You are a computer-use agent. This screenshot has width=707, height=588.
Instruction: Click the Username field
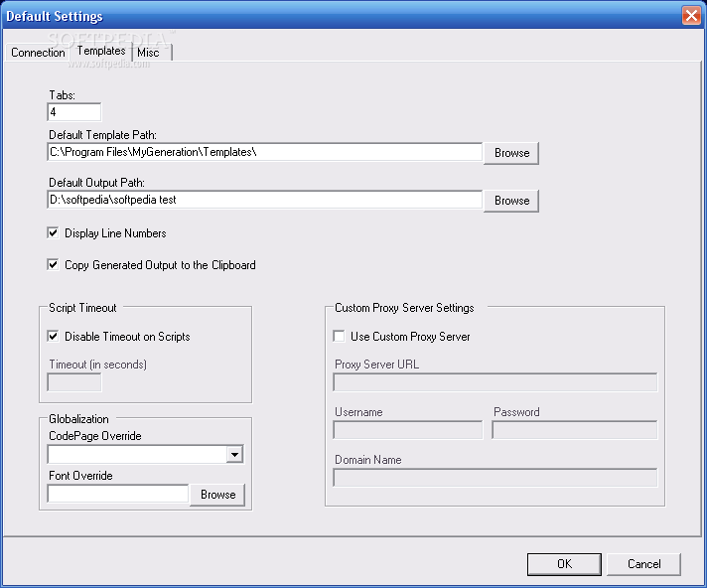tap(407, 430)
